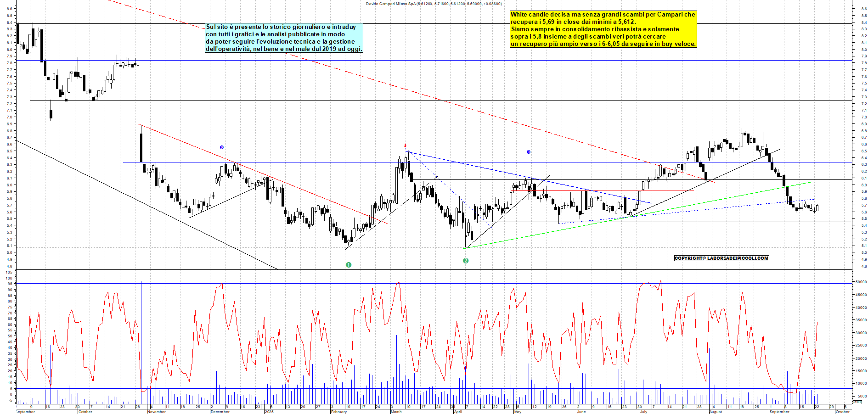Click the June label on the time axis
Image resolution: width=868 pixels, height=414 pixels.
pyautogui.click(x=581, y=412)
